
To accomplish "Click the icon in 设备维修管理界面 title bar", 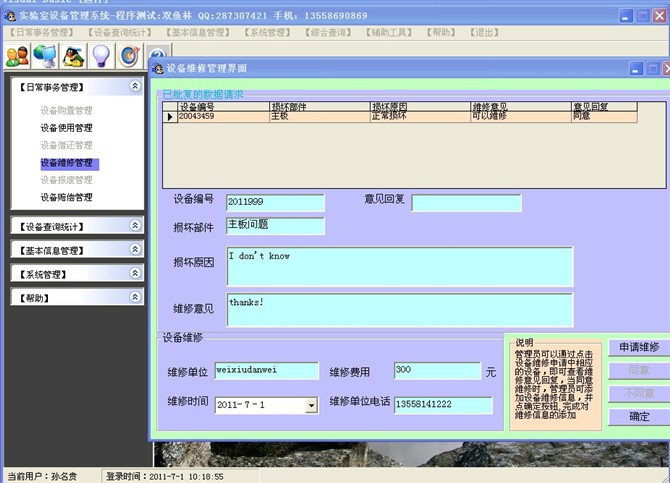I will pos(158,68).
